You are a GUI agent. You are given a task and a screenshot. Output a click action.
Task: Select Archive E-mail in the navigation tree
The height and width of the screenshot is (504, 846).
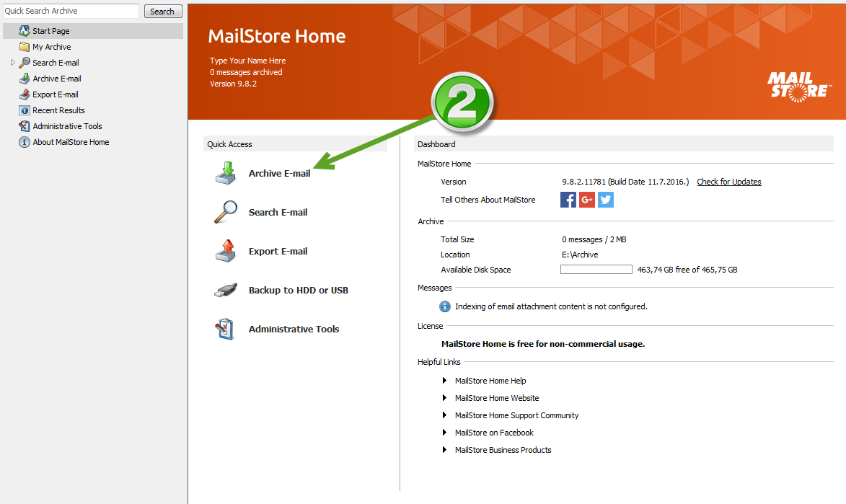tap(57, 79)
